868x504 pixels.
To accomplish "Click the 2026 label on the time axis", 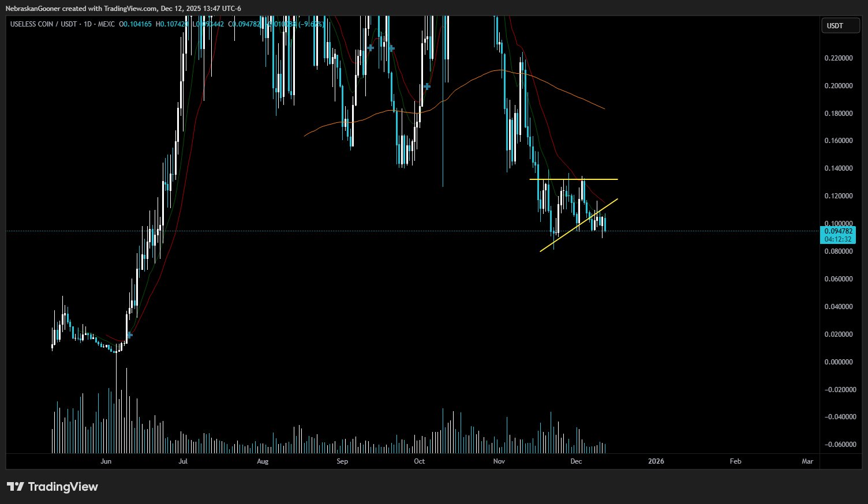I will point(656,461).
